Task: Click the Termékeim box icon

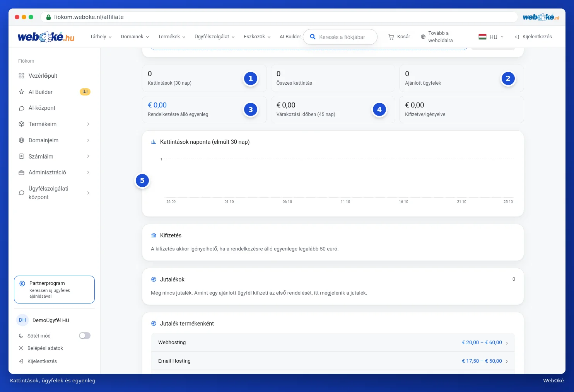Action: tap(22, 124)
